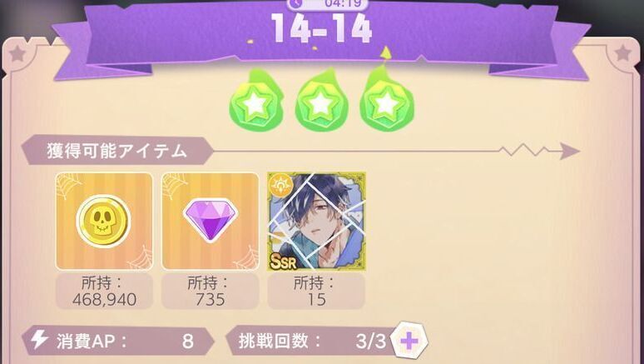Select the 14-14 stage title banner
This screenshot has width=644, height=364.
322,29
